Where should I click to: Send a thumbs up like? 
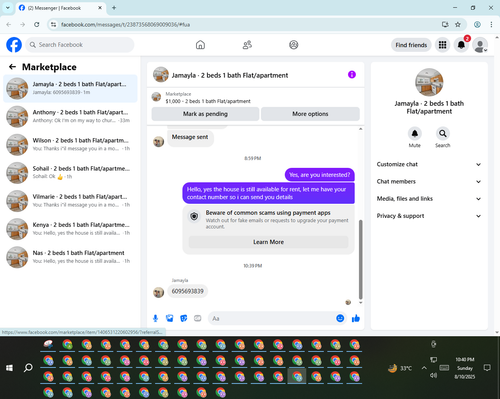[x=356, y=318]
